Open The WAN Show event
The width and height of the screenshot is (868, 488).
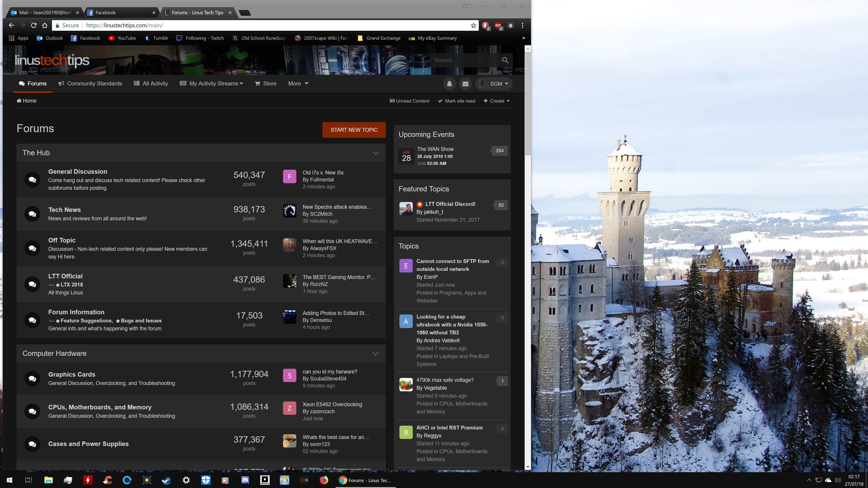tap(435, 149)
